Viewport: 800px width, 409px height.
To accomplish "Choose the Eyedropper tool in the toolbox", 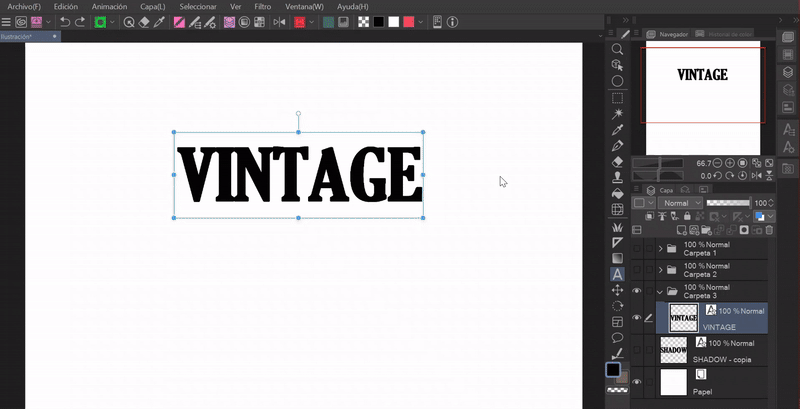I will (x=617, y=129).
